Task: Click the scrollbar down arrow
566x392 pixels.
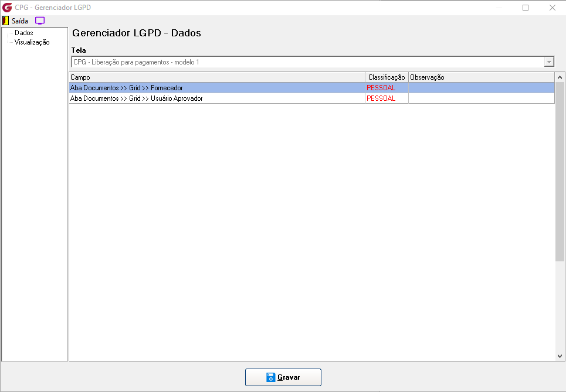Action: click(x=560, y=356)
